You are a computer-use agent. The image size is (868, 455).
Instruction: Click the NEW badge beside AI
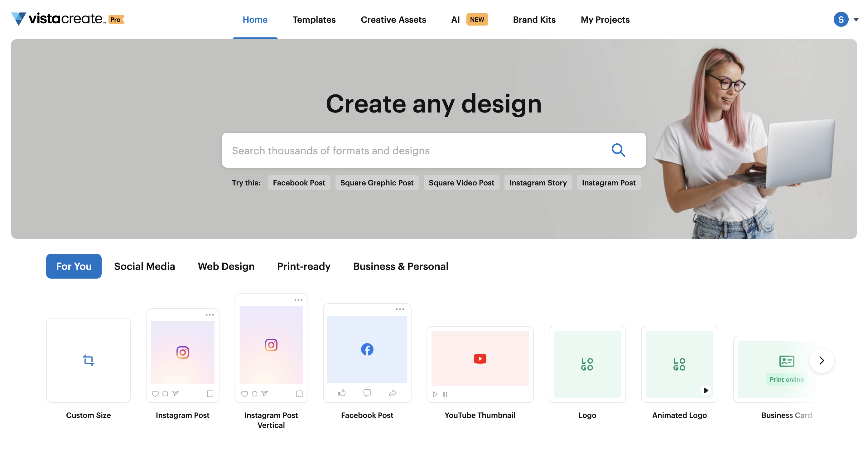477,19
